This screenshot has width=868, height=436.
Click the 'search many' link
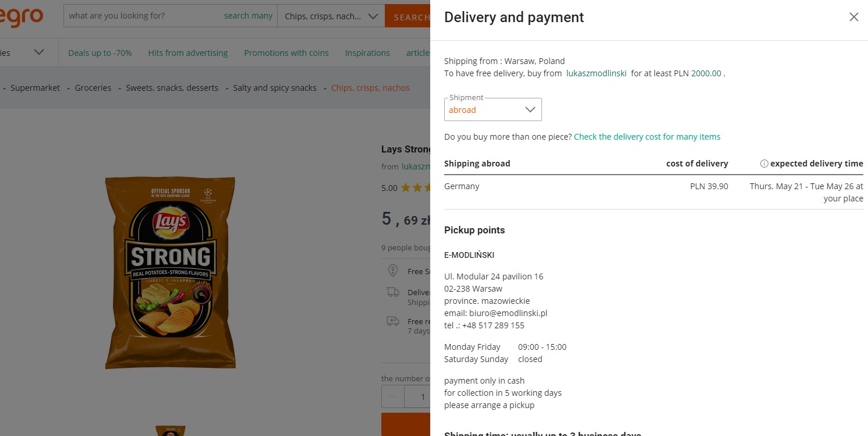click(x=248, y=16)
